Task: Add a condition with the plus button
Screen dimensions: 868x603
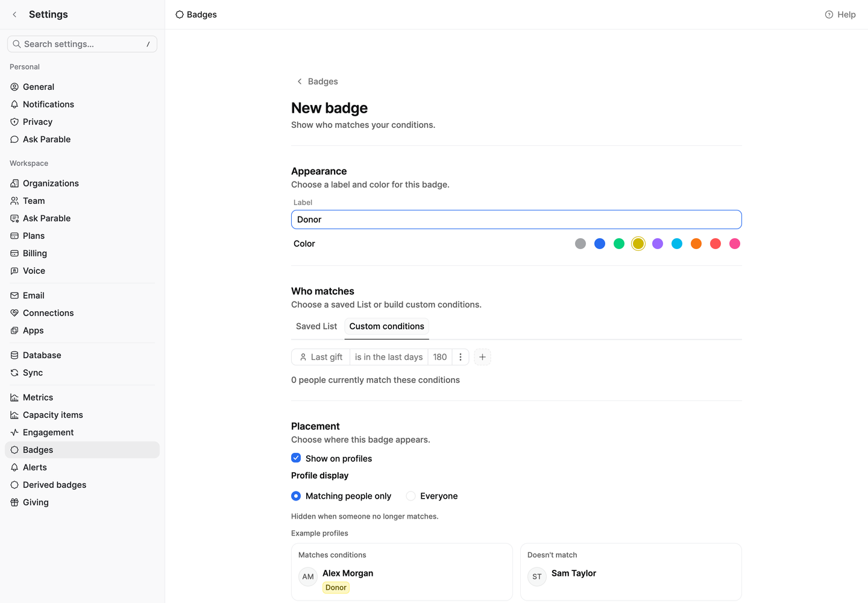Action: [482, 357]
